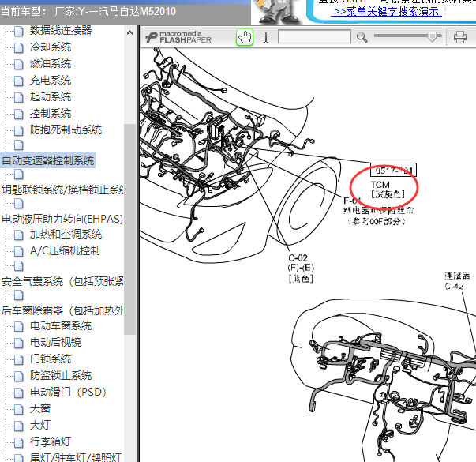
Task: Click page icon beside 燃油系统
Action: [18, 64]
